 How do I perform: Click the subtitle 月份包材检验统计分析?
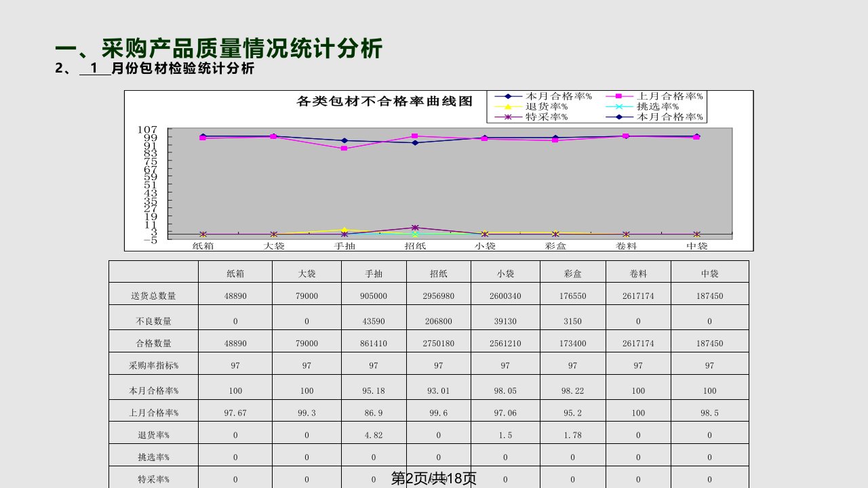click(183, 68)
